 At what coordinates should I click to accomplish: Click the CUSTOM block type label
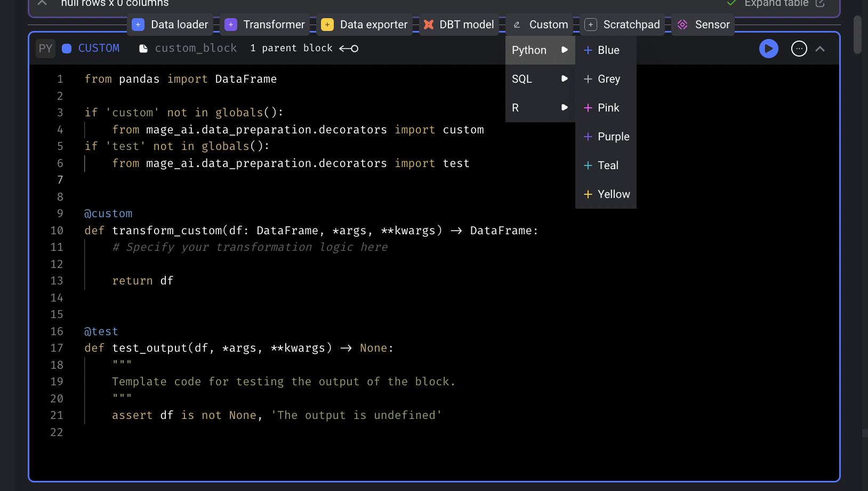(99, 48)
